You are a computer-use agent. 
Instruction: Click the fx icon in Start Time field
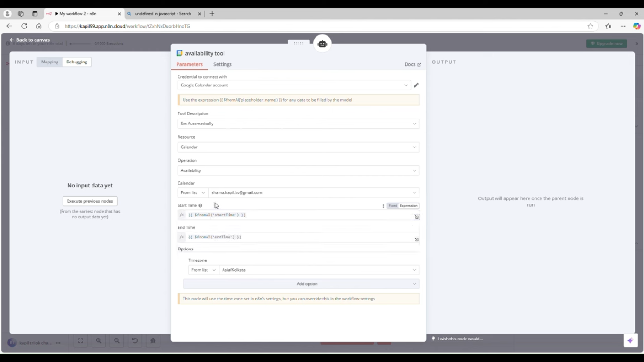pyautogui.click(x=182, y=215)
